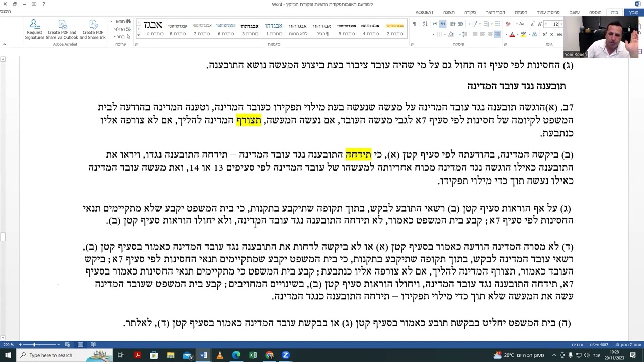Click the zoom out minus button
The image size is (644, 362).
59,345
